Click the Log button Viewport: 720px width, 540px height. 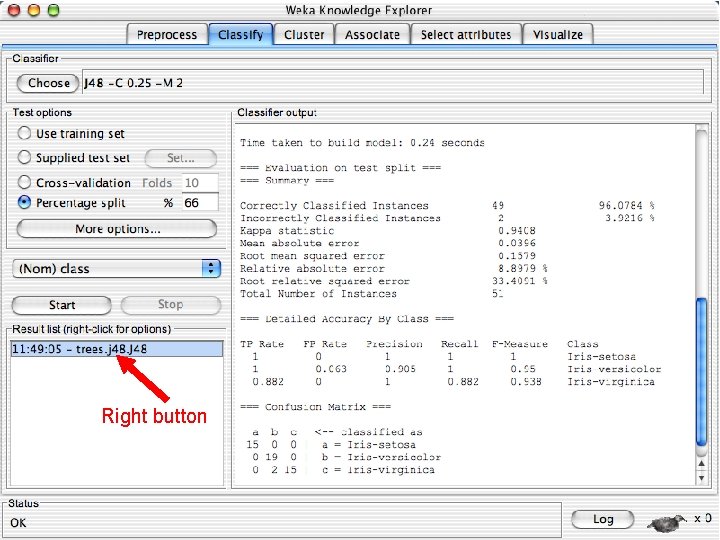(602, 519)
